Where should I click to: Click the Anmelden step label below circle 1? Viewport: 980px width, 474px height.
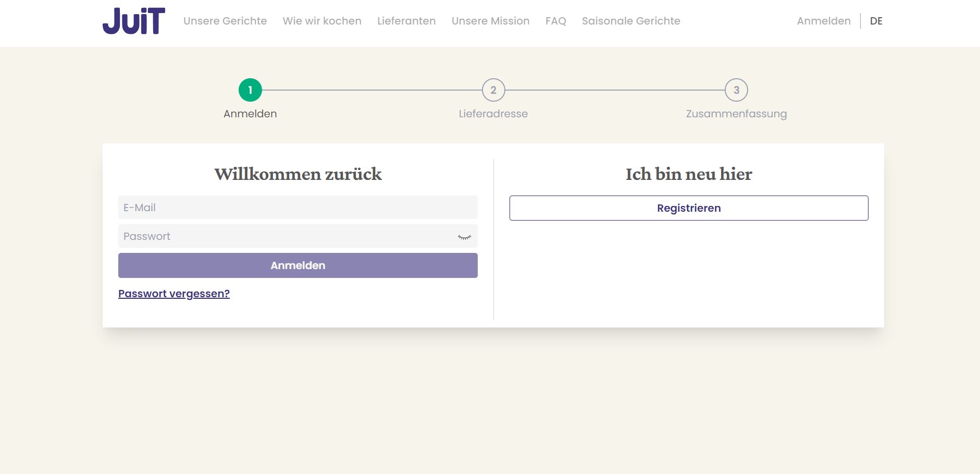(251, 114)
